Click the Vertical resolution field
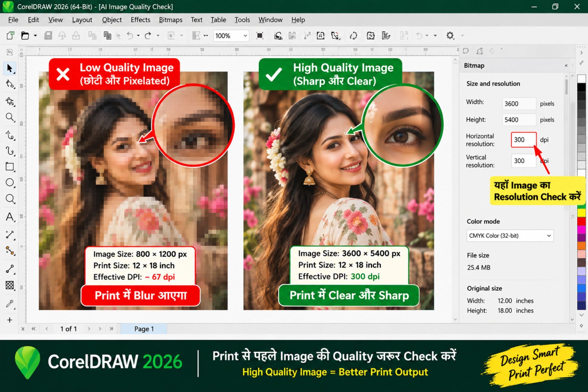The width and height of the screenshot is (588, 392). [x=523, y=161]
